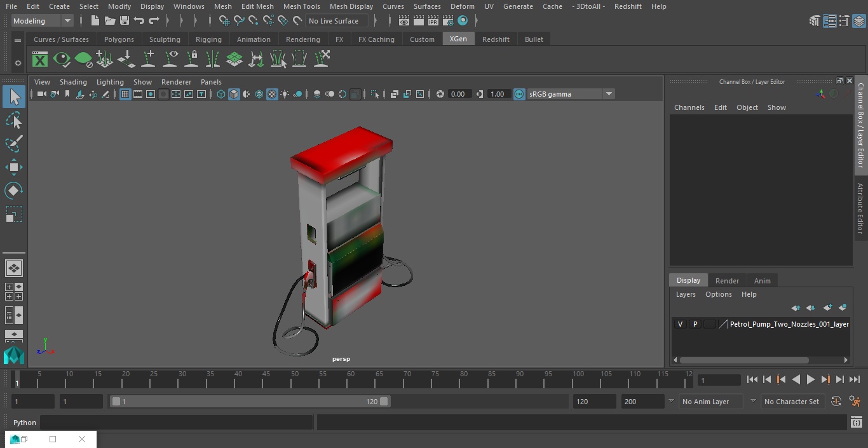Open the XGen window shelf icon

(40, 60)
